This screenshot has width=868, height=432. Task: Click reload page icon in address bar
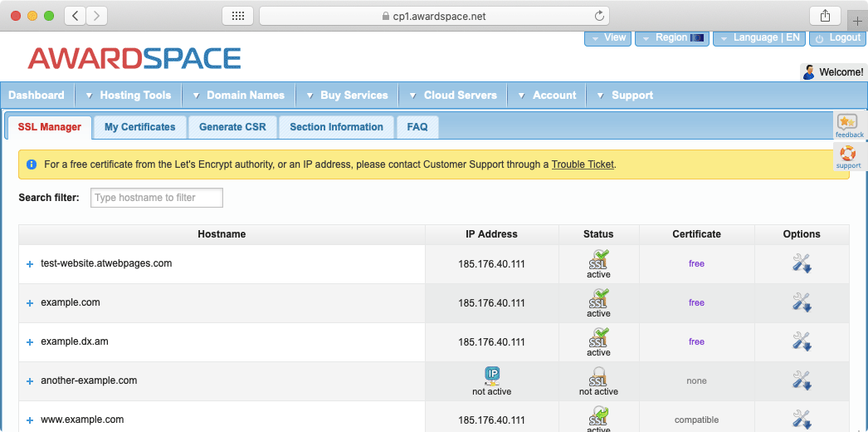tap(599, 16)
